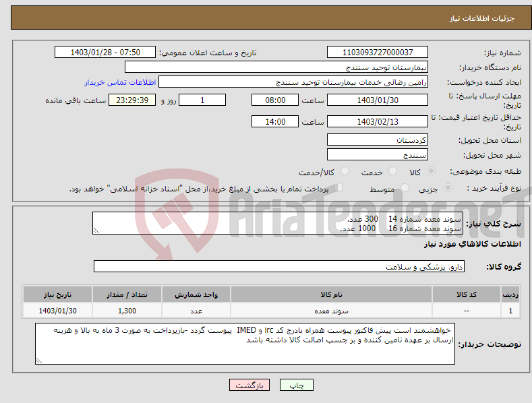
Task: Click the اطلاعات کالاهای مورد نیاز heading
Action: pos(472,244)
